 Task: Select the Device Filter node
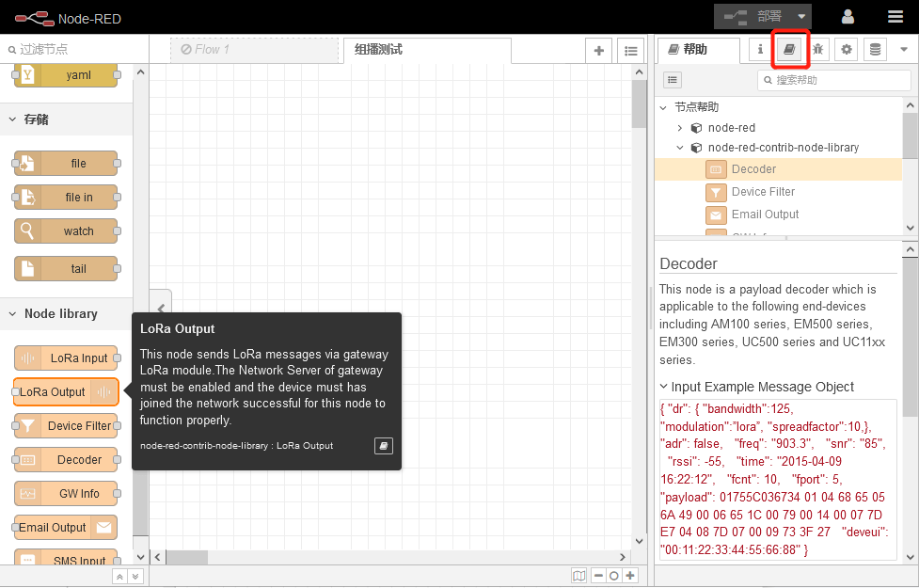coord(66,426)
